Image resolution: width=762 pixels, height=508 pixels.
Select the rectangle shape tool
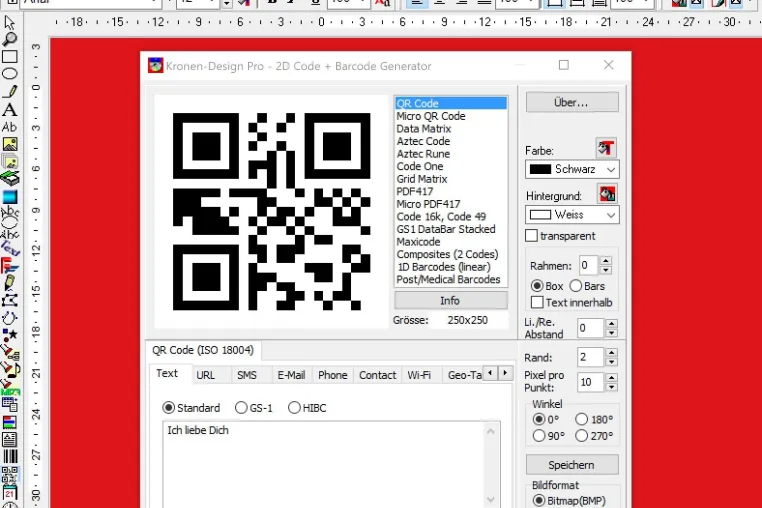10,56
